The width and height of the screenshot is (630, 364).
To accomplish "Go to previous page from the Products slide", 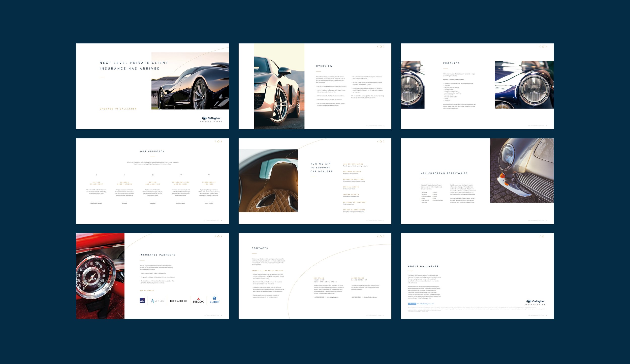I will [x=540, y=47].
